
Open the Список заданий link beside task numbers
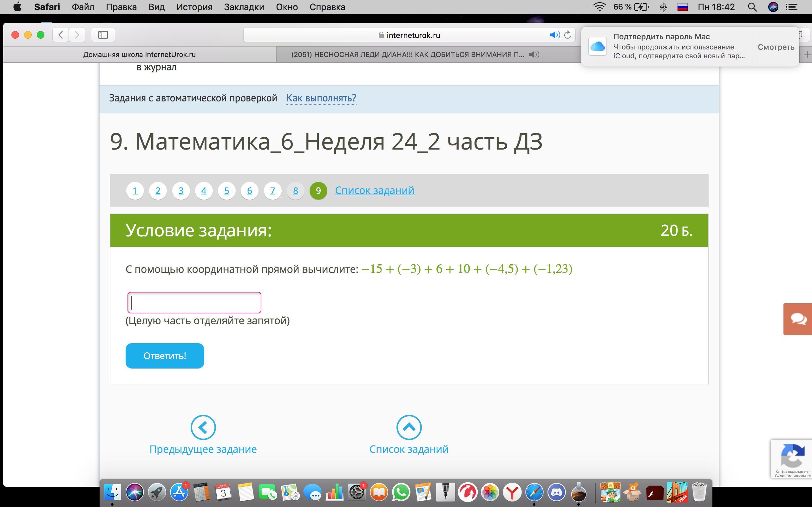click(375, 190)
